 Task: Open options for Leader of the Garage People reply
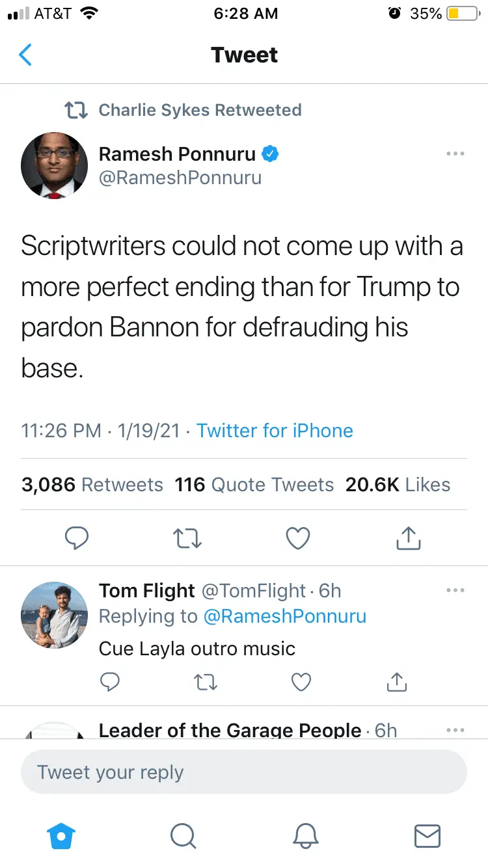pos(455,730)
